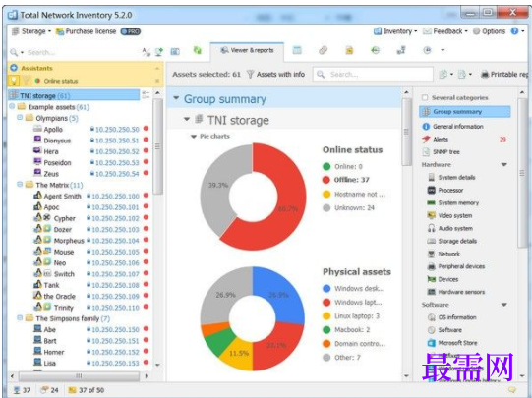Collapse the Olympians group
Viewport: 532px width, 398px height.
[20, 117]
